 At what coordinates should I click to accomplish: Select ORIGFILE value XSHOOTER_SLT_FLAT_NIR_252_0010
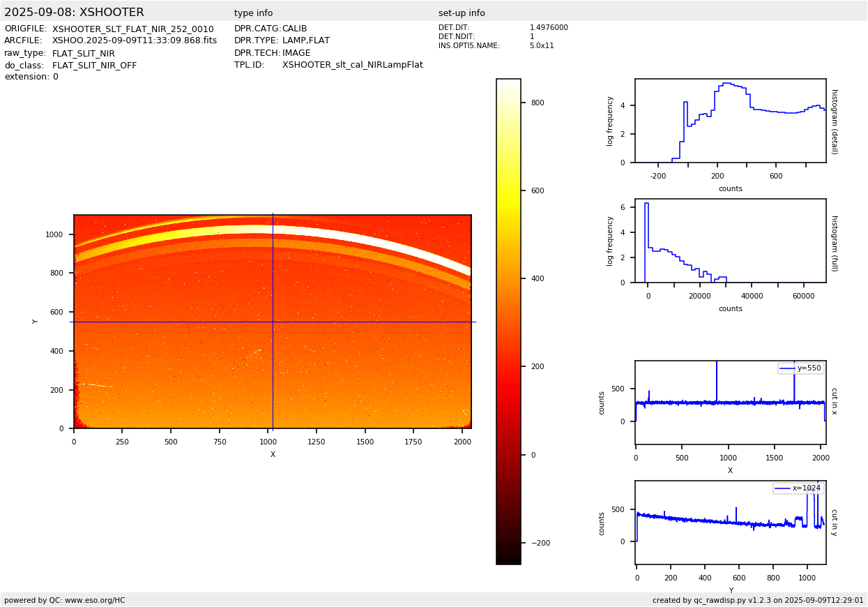pyautogui.click(x=133, y=29)
